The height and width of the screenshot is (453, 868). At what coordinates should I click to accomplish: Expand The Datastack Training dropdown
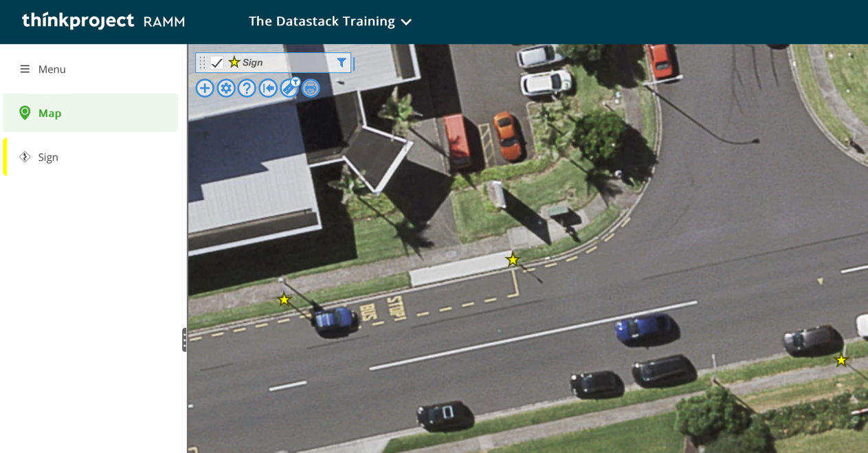[x=331, y=21]
